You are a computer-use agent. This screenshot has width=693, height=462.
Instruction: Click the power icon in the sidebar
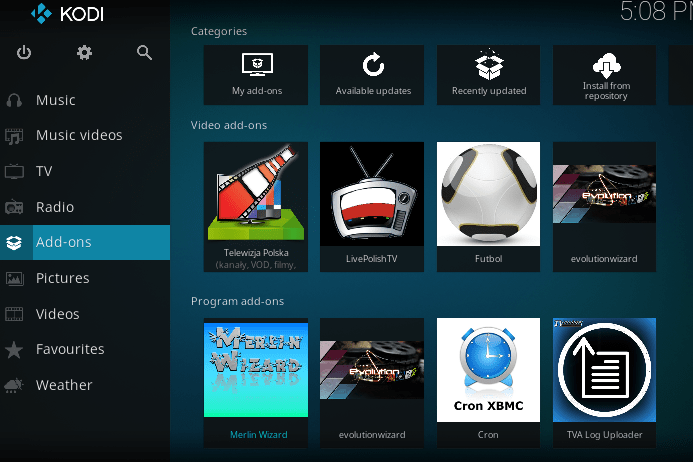(x=24, y=53)
